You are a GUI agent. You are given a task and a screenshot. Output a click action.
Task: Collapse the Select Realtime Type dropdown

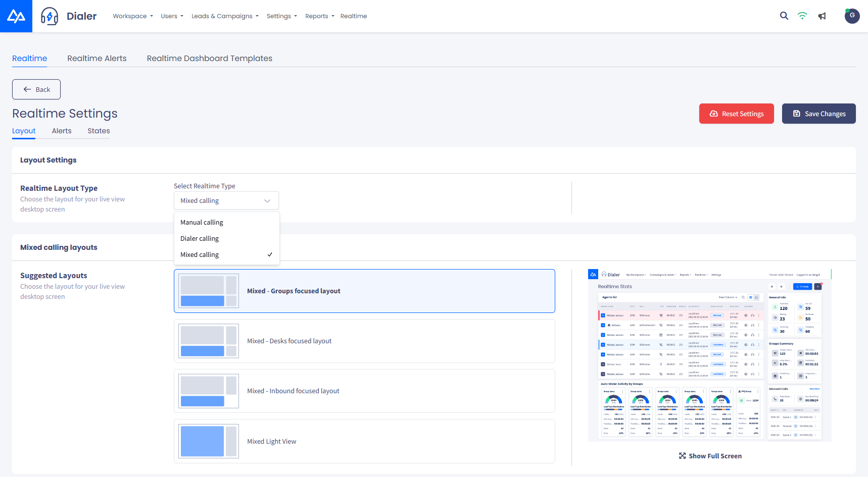[226, 200]
